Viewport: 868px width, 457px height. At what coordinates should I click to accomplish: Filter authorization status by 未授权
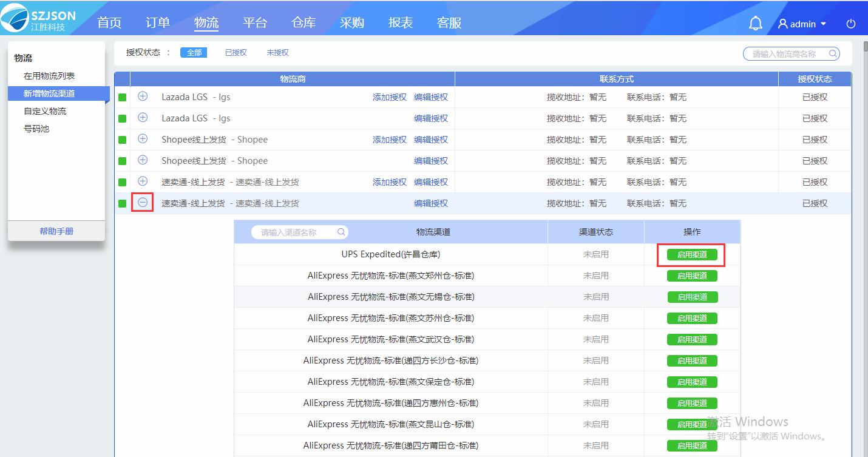[277, 53]
